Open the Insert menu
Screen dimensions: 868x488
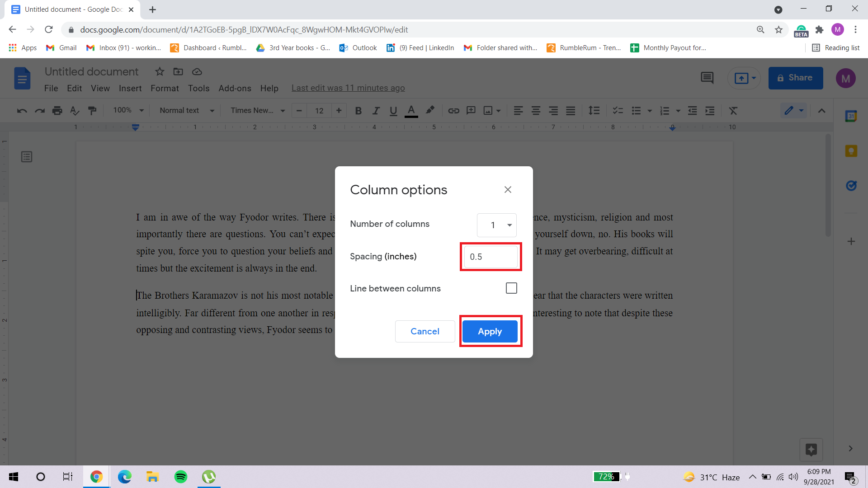[129, 88]
